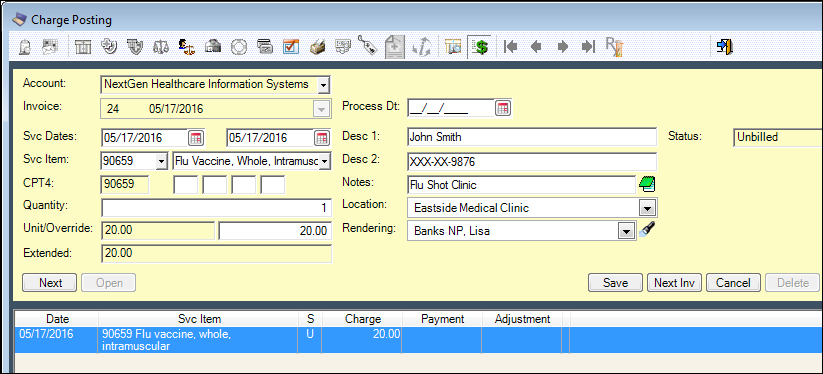
Task: Click the Svc Item column header
Action: tap(199, 319)
